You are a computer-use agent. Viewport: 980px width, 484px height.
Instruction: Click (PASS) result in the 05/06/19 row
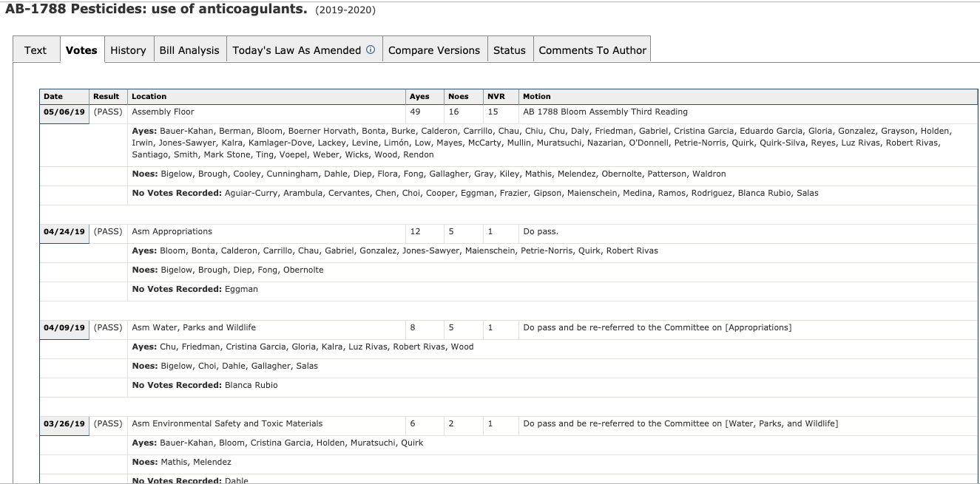(x=108, y=112)
